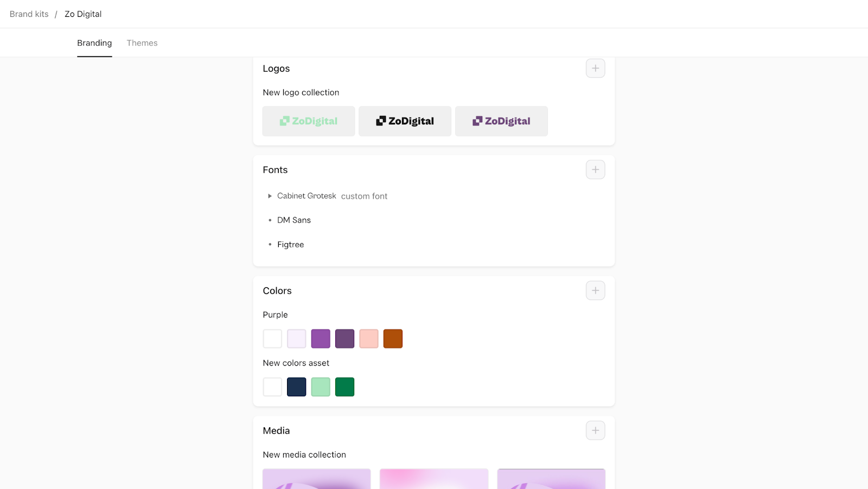This screenshot has height=489, width=868.
Task: Select the black ZoDigital logo
Action: click(405, 121)
